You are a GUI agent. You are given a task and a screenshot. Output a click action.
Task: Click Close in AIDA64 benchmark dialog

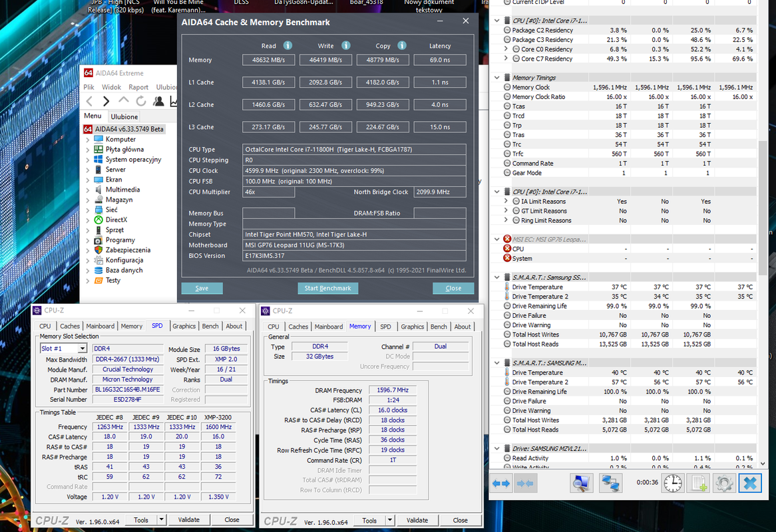click(453, 288)
